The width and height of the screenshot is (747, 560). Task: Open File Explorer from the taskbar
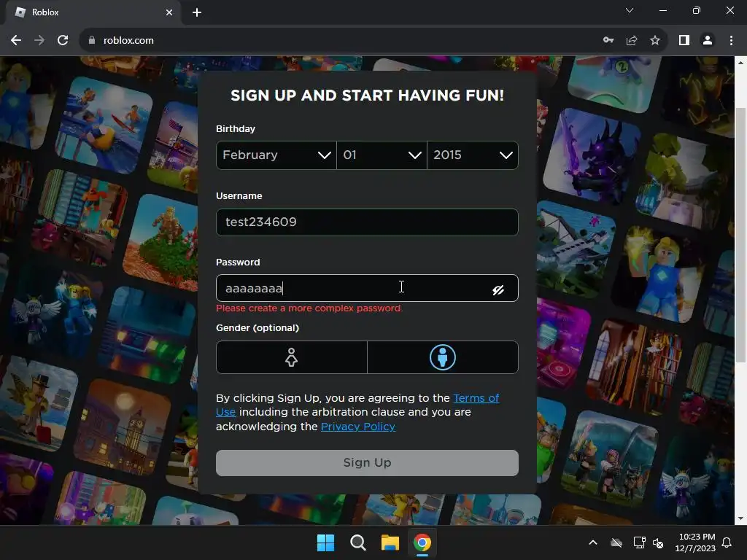(x=390, y=542)
